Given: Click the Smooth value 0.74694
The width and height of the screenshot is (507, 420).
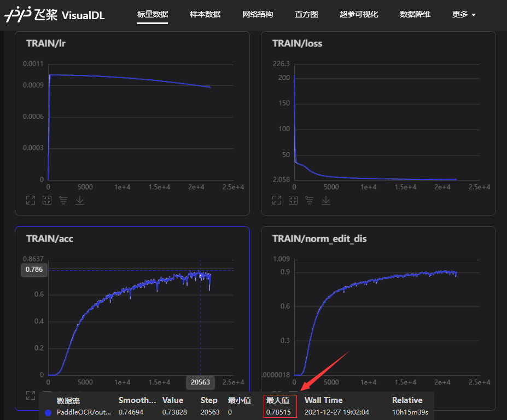Looking at the screenshot, I should [x=131, y=412].
